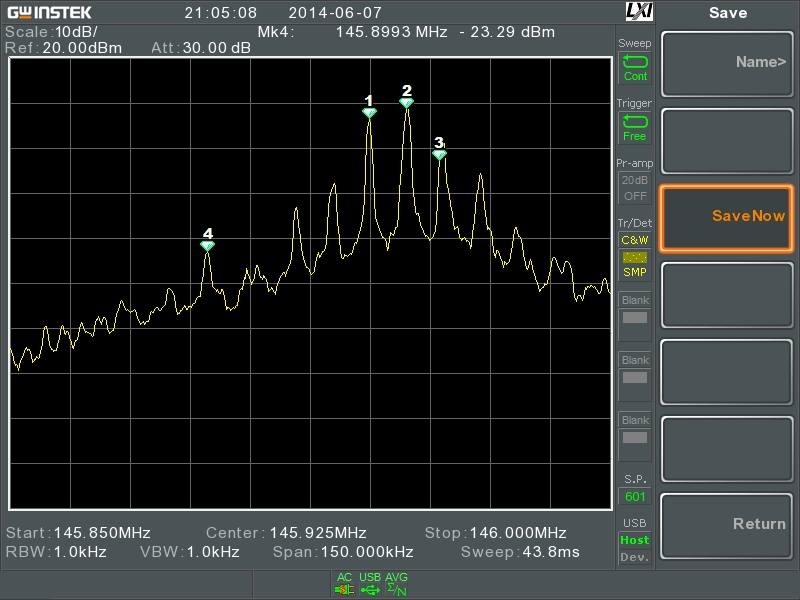This screenshot has height=600, width=800.
Task: Click the Sweep 43.8ms value
Action: (x=550, y=552)
